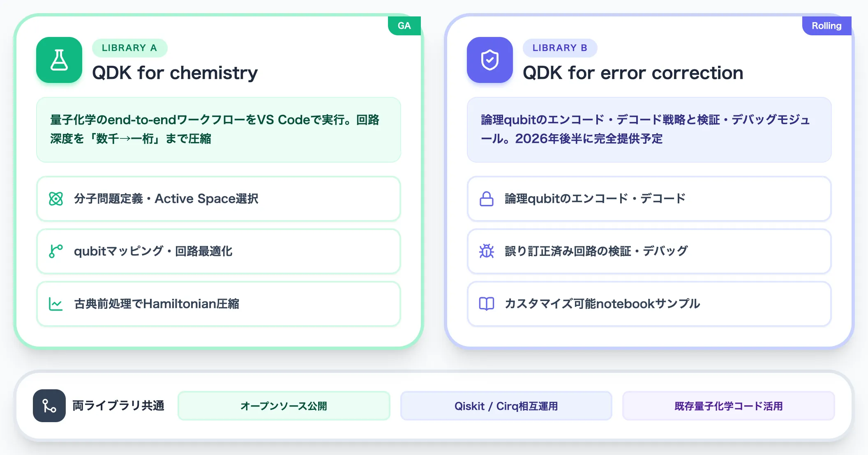The height and width of the screenshot is (455, 868).
Task: Select the 論理qubitのエンコード・デコード row
Action: coord(649,199)
